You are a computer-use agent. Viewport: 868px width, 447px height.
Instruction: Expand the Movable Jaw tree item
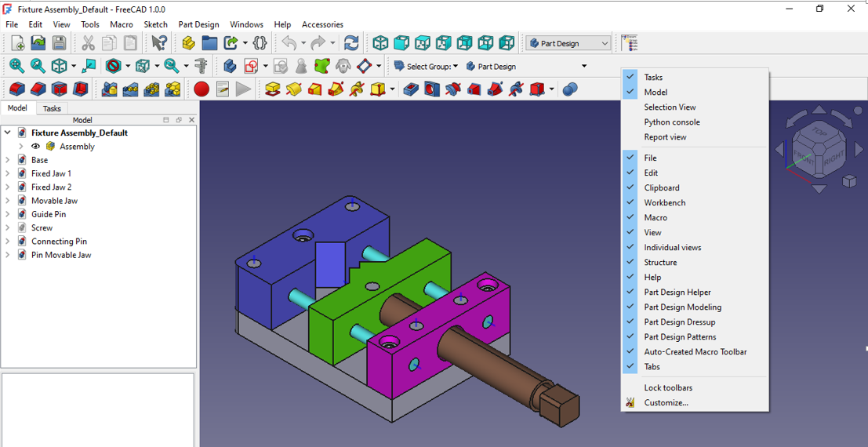point(8,201)
